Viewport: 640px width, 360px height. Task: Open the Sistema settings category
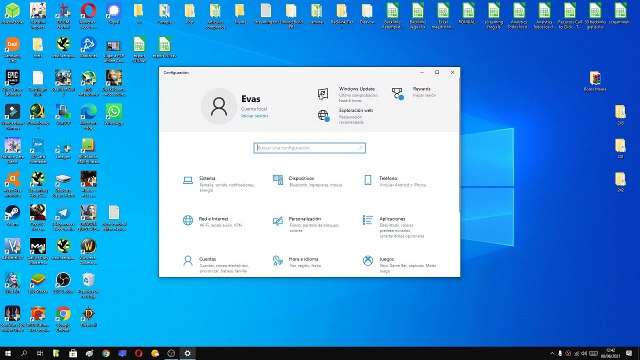[219, 184]
